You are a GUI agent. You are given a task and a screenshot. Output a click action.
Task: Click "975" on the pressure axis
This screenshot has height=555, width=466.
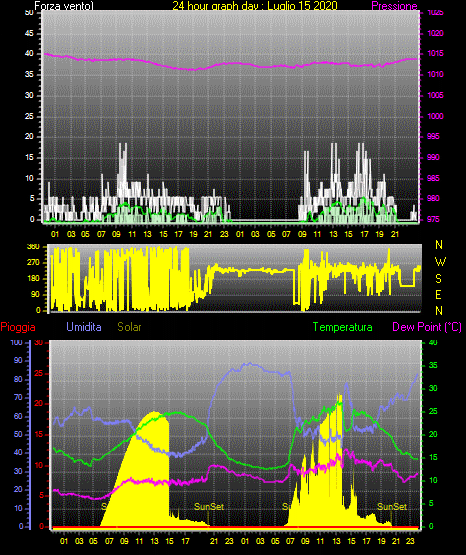pyautogui.click(x=433, y=219)
